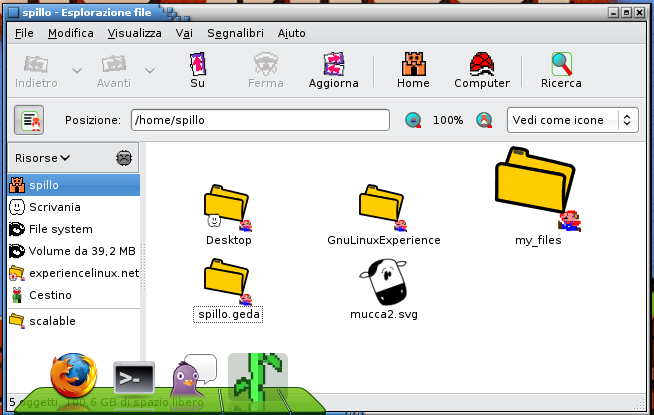Select spillo in the sidebar

(x=74, y=185)
